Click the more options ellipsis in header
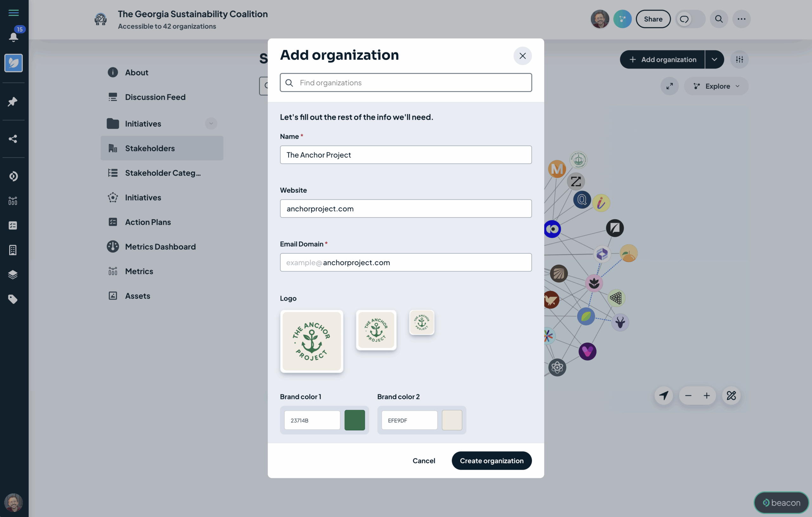This screenshot has width=812, height=517. pos(741,19)
